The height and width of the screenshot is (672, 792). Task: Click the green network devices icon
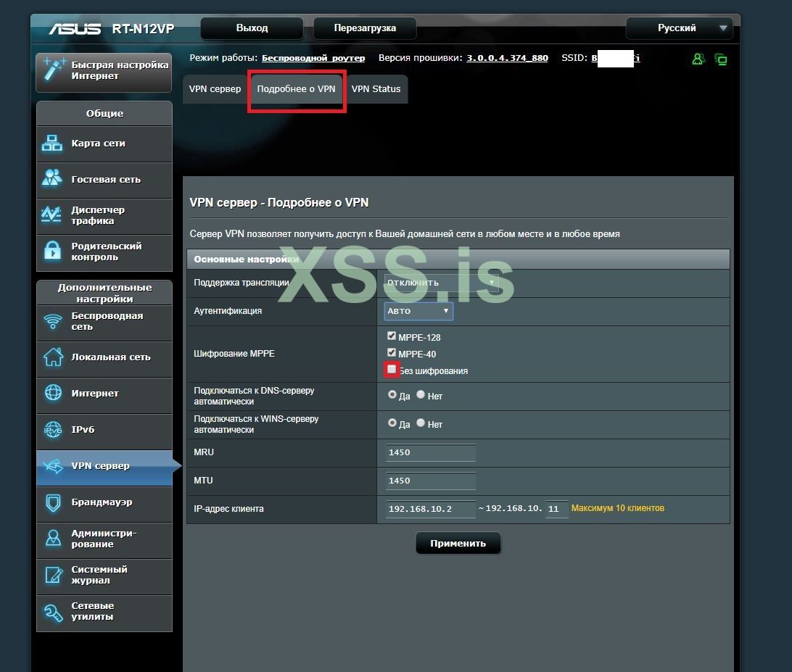[x=721, y=59]
